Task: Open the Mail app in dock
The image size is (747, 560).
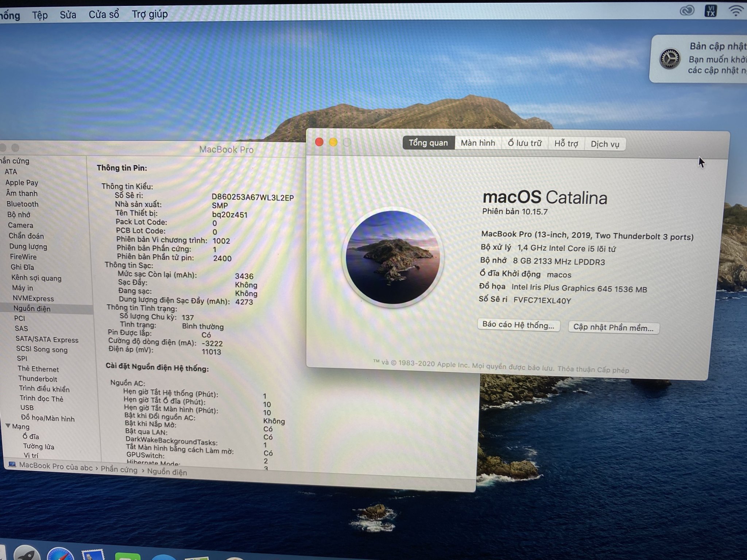Action: point(93,555)
